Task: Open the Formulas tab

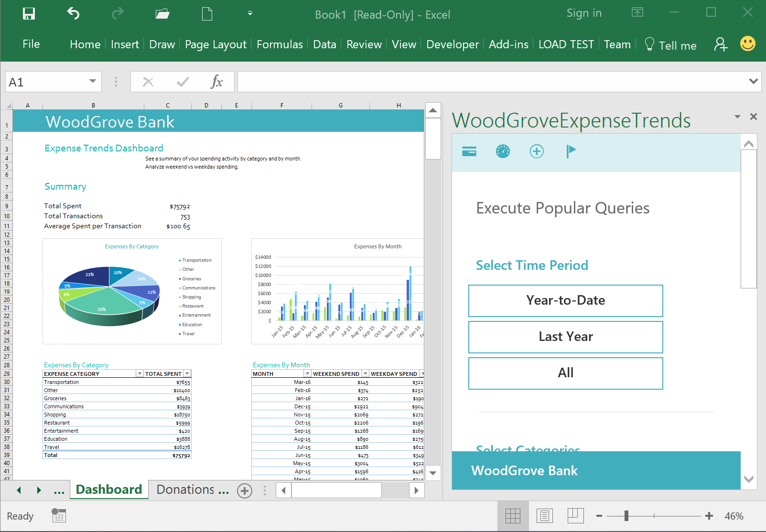Action: 280,44
